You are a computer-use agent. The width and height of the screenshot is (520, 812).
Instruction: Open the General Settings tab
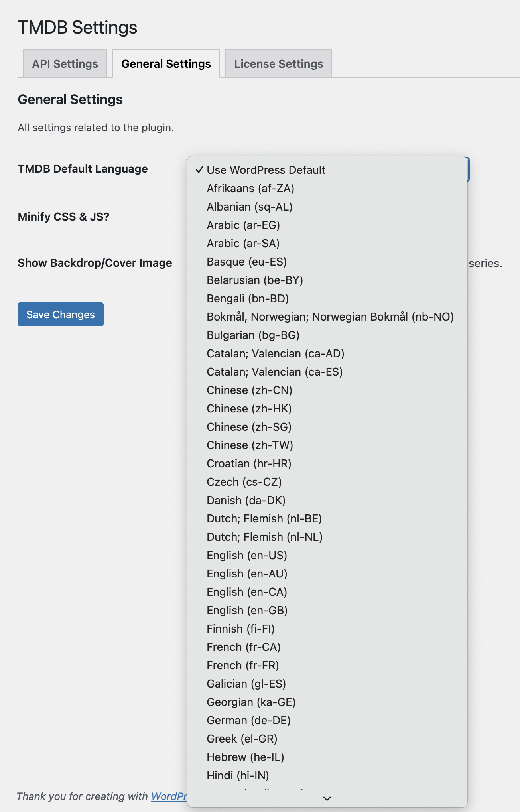[x=166, y=64]
